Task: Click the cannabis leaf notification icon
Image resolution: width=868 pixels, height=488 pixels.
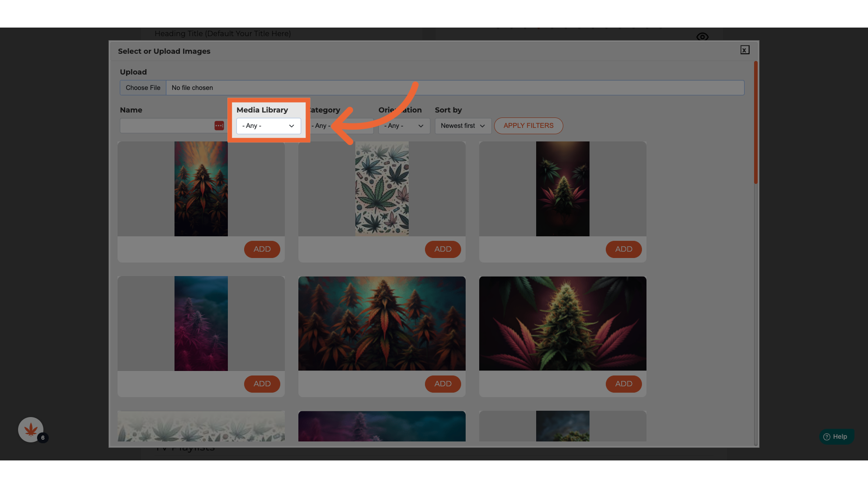Action: 30,429
